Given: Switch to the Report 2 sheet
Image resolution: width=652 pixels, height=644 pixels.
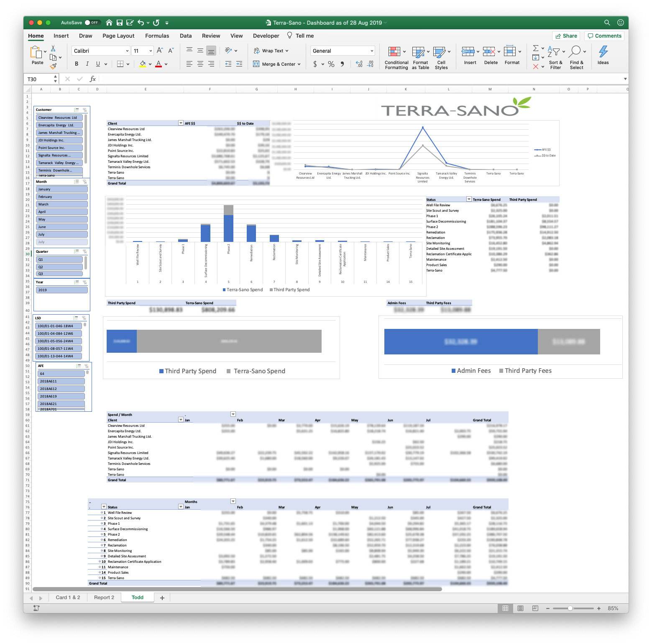Looking at the screenshot, I should [x=104, y=598].
